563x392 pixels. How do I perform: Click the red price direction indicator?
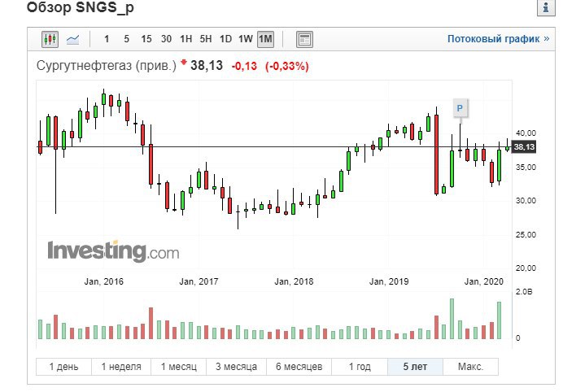click(184, 63)
